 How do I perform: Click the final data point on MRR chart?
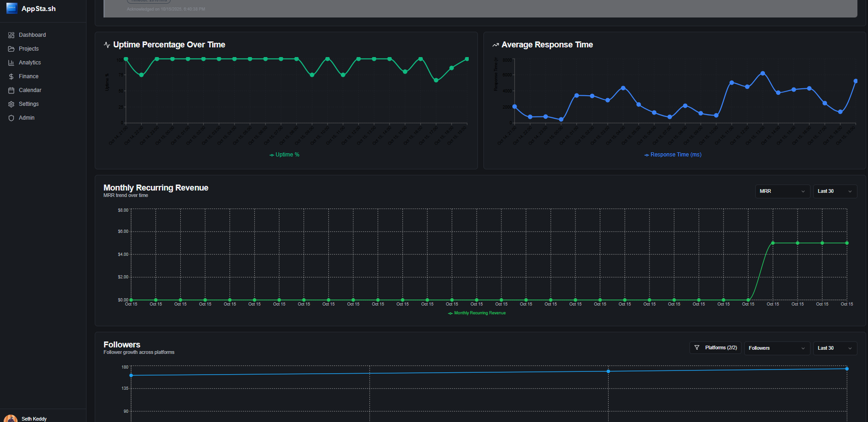[x=847, y=243]
